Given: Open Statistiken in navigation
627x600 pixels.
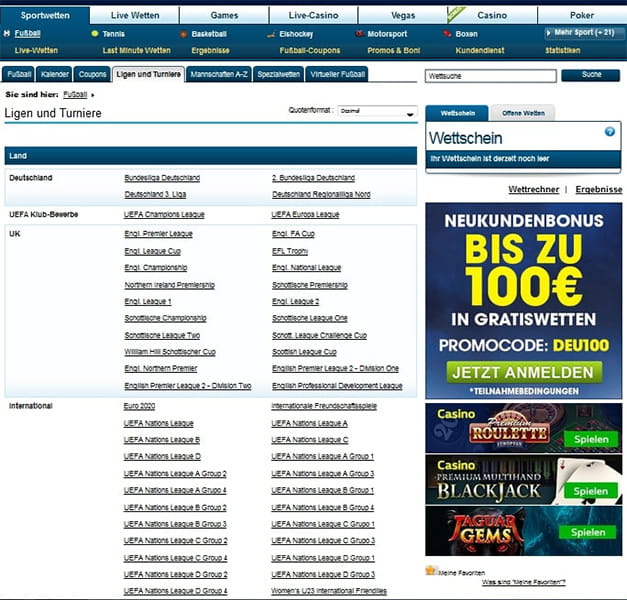Looking at the screenshot, I should [x=563, y=50].
